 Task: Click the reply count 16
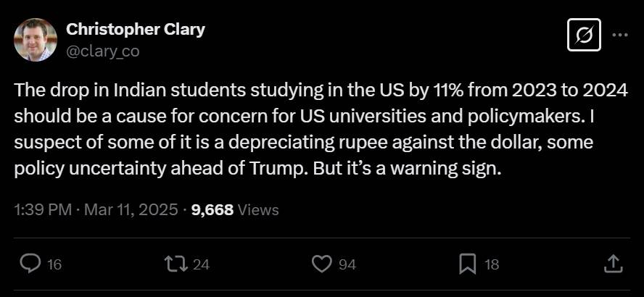(x=54, y=264)
